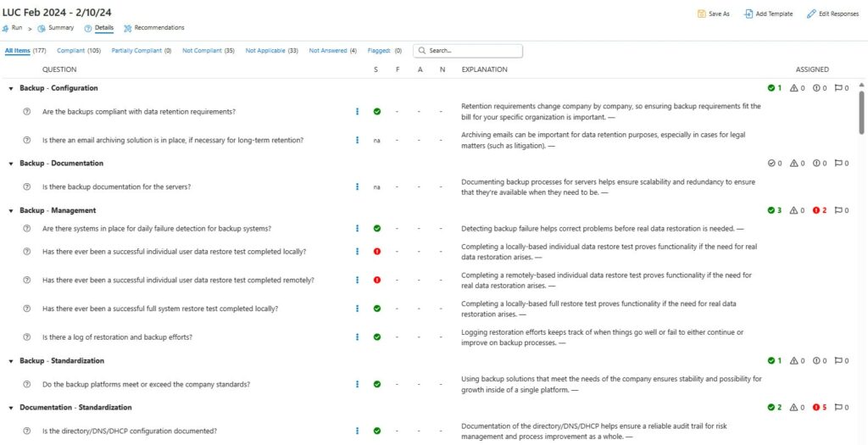
Task: Collapse the Backup - Configuration section
Action: pyautogui.click(x=11, y=88)
